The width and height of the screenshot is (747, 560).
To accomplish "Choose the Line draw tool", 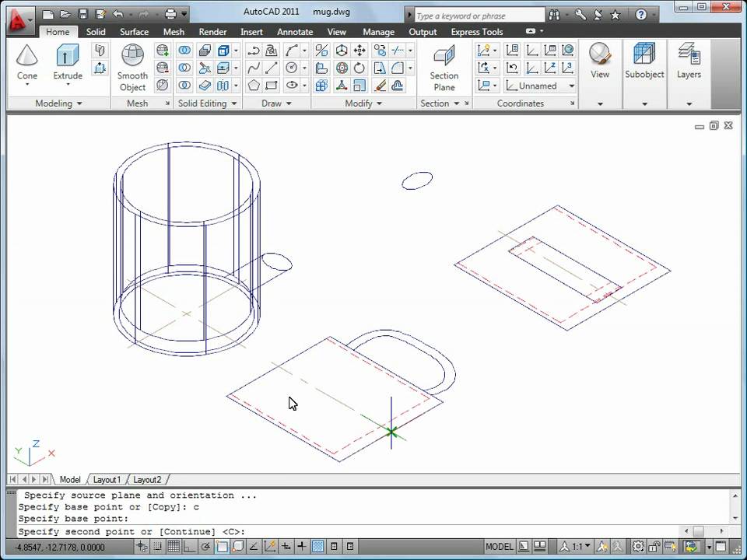I will 271,68.
